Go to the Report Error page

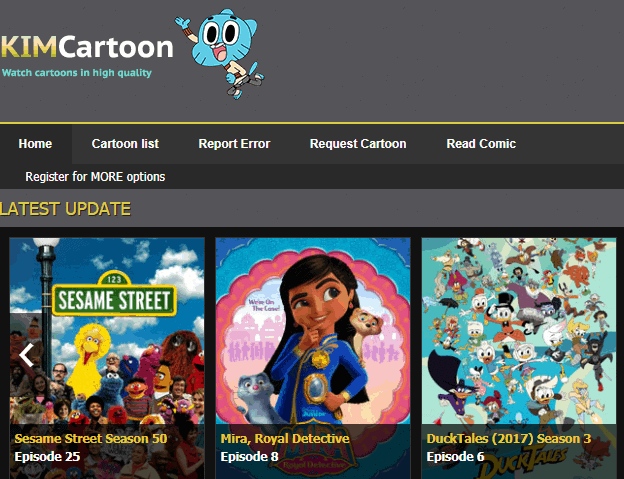(x=234, y=144)
